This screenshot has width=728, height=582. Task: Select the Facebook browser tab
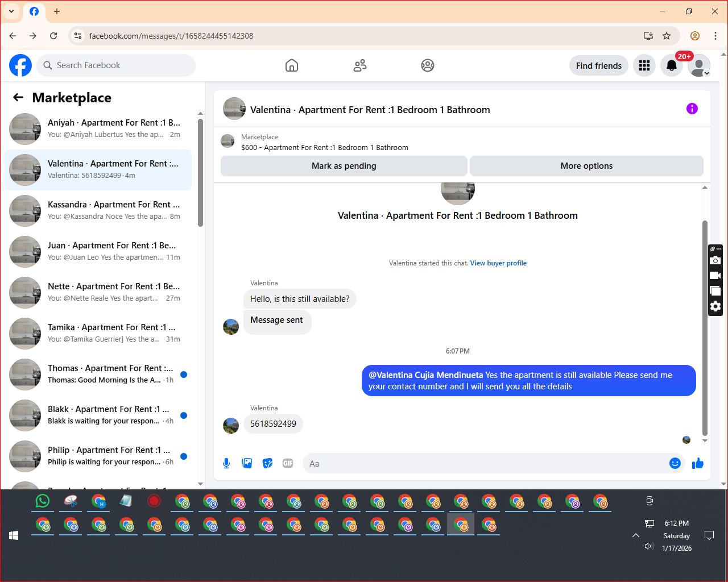(x=34, y=11)
